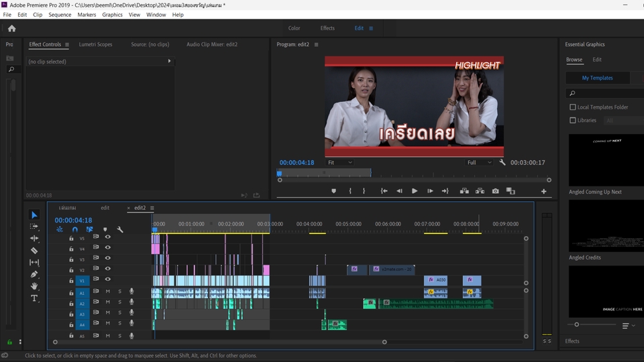Open the Sequence menu
This screenshot has height=362, width=644.
60,15
